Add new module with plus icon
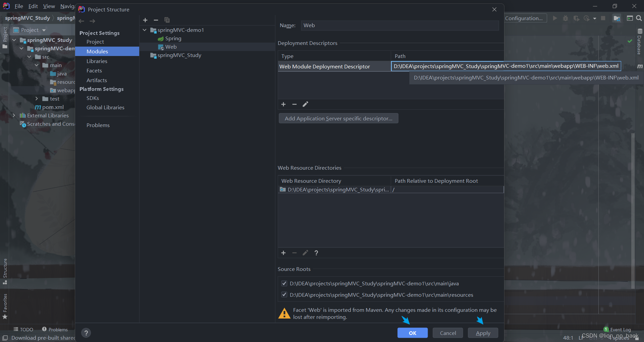This screenshot has height=342, width=644. [145, 20]
